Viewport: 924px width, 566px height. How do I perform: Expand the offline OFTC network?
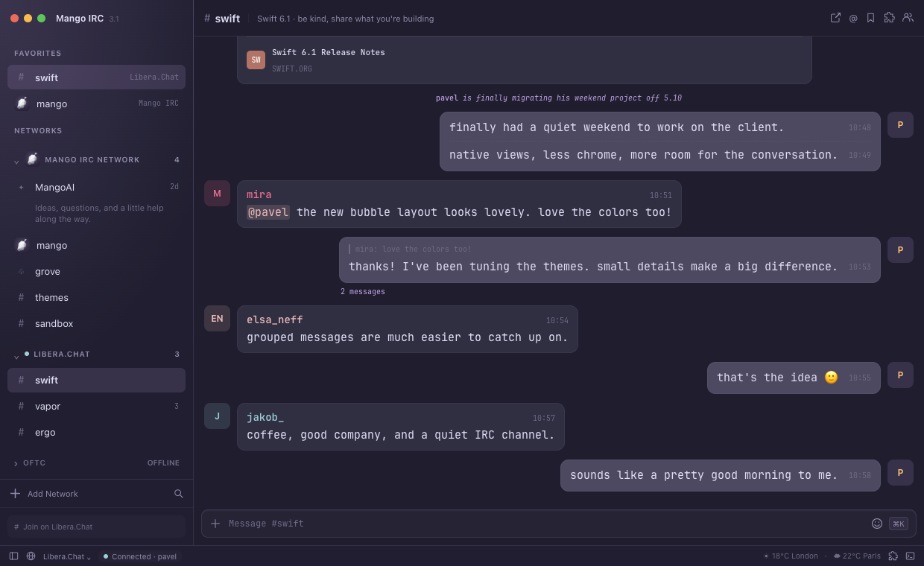pos(16,463)
